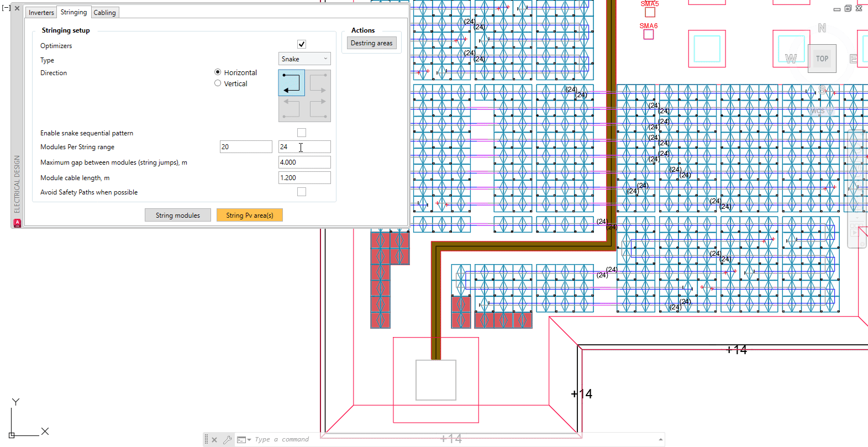868x447 pixels.
Task: Select the SMA5 inverter square
Action: click(650, 12)
